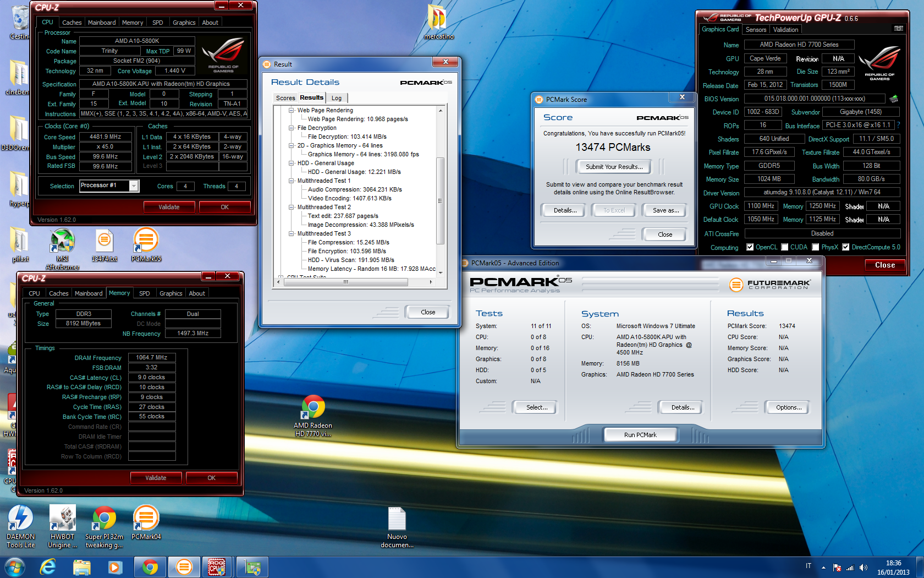Switch to ROG CPU-Z taskbar button
The image size is (924, 578).
click(217, 567)
